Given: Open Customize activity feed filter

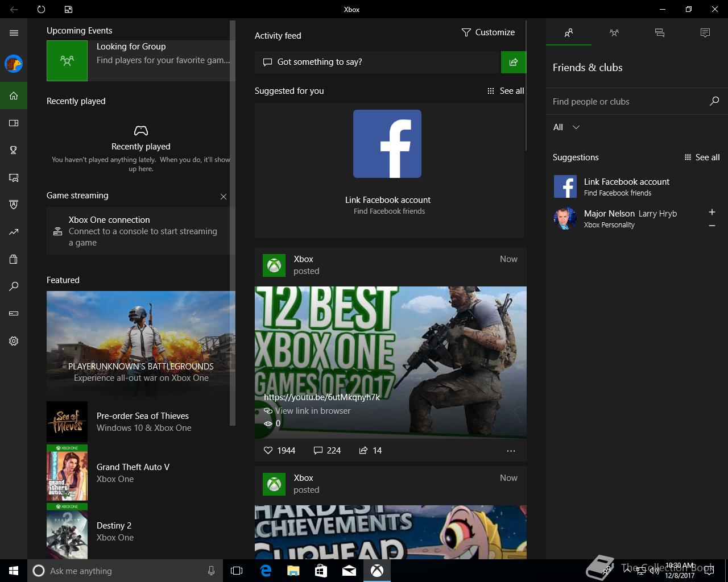Looking at the screenshot, I should [488, 32].
